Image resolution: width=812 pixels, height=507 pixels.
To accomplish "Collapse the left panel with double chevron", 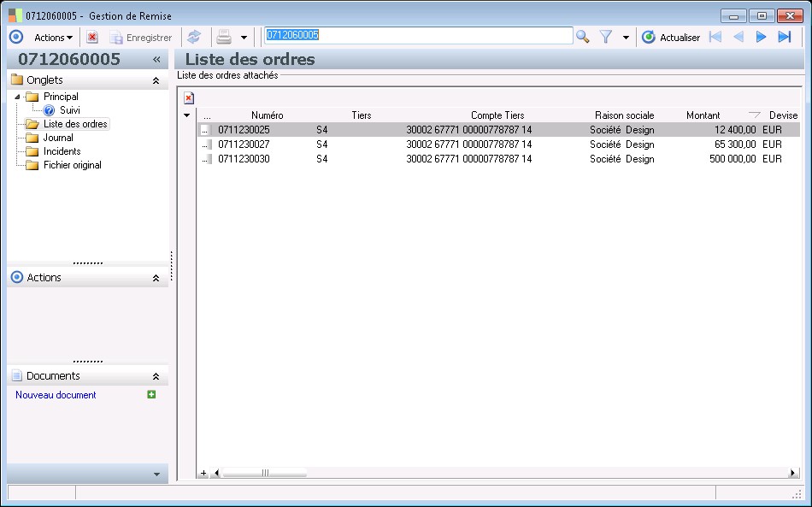I will pyautogui.click(x=156, y=60).
